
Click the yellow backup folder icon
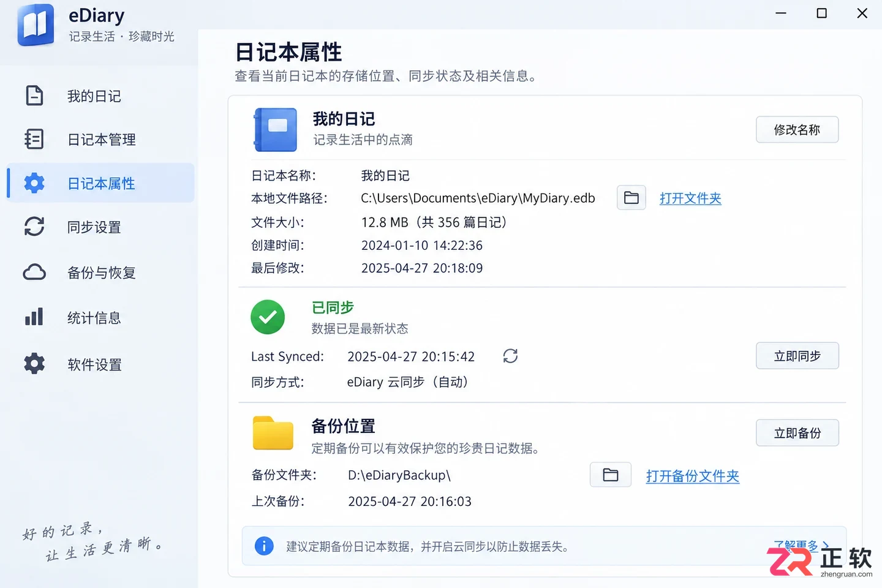273,433
